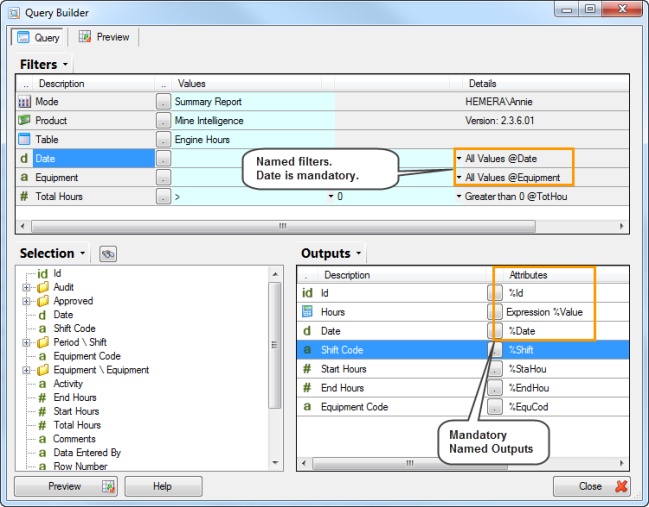Switch to the Query tab
The image size is (649, 507).
pos(37,37)
